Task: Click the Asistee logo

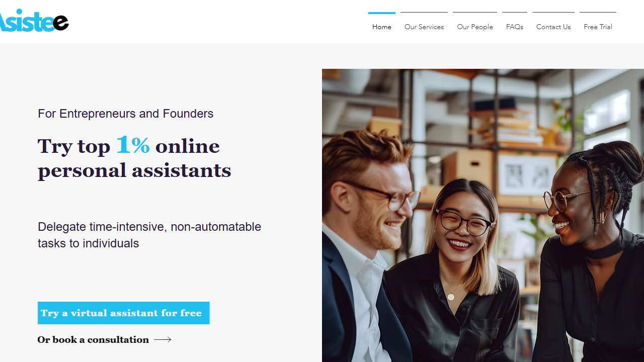Action: pyautogui.click(x=34, y=21)
